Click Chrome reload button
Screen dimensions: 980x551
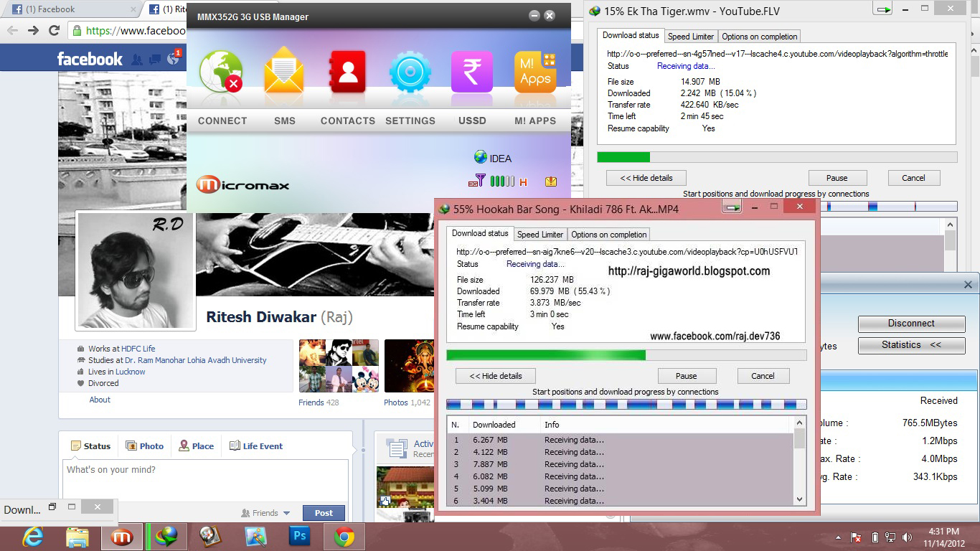click(54, 30)
